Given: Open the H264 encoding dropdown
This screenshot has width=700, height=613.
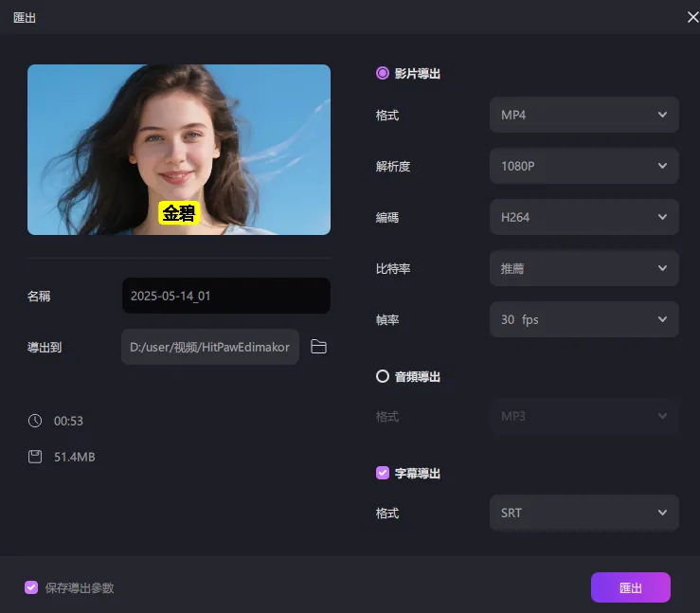Looking at the screenshot, I should tap(583, 217).
